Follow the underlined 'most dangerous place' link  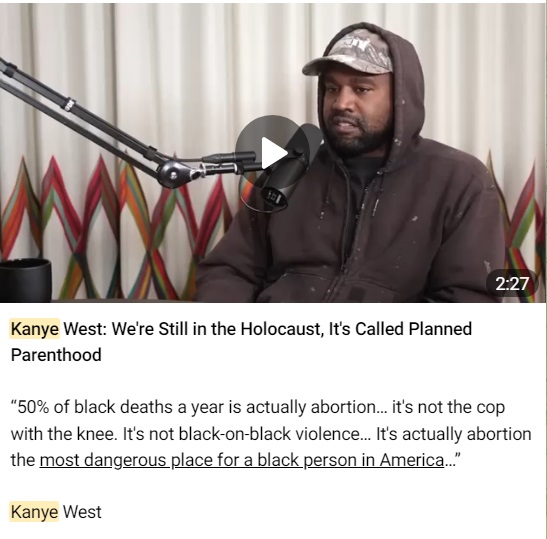[x=242, y=460]
